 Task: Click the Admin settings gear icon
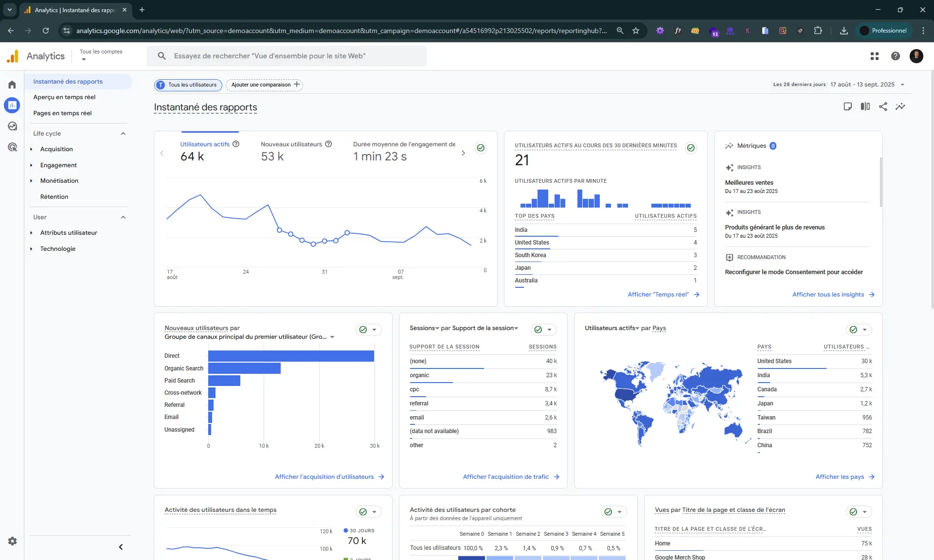click(x=12, y=541)
